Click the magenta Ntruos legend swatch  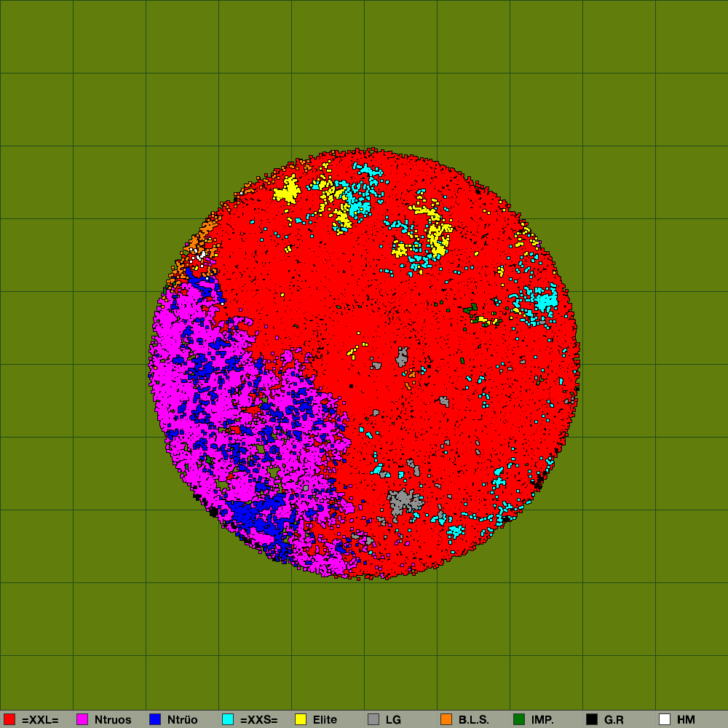click(x=82, y=719)
